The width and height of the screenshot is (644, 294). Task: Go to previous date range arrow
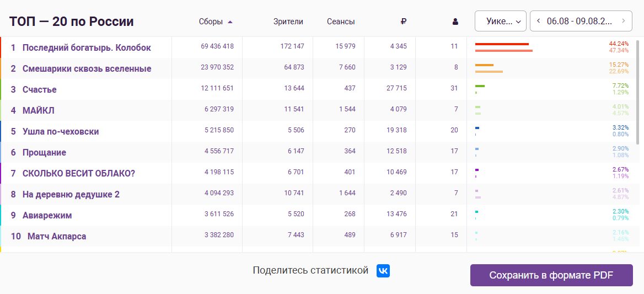click(539, 21)
